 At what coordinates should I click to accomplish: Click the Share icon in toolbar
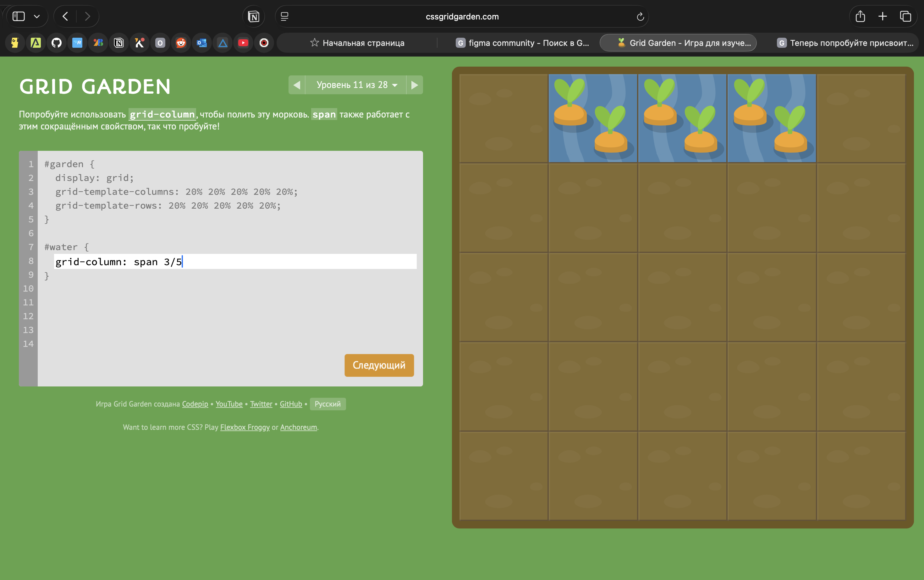point(860,16)
